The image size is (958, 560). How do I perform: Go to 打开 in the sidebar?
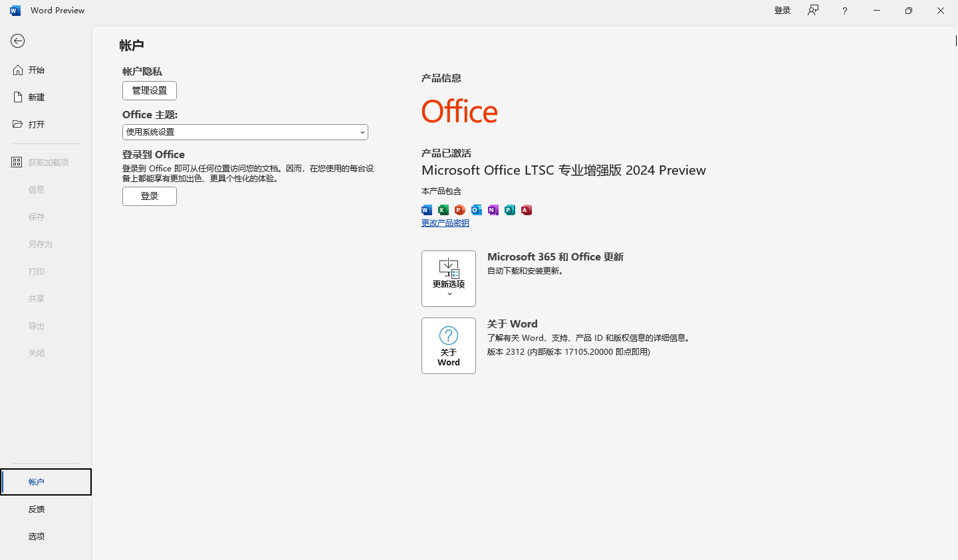coord(37,124)
